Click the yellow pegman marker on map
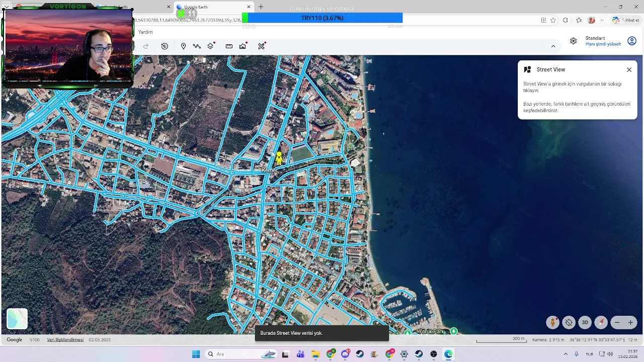 click(x=279, y=158)
